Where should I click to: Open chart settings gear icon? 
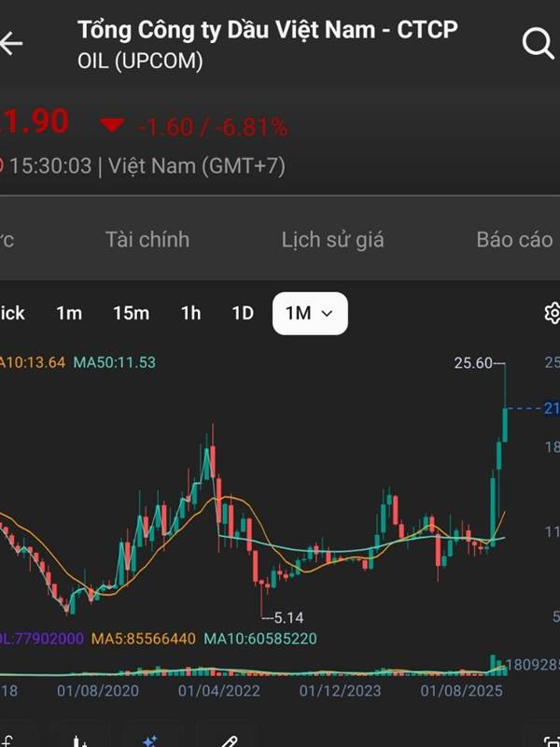pos(553,313)
